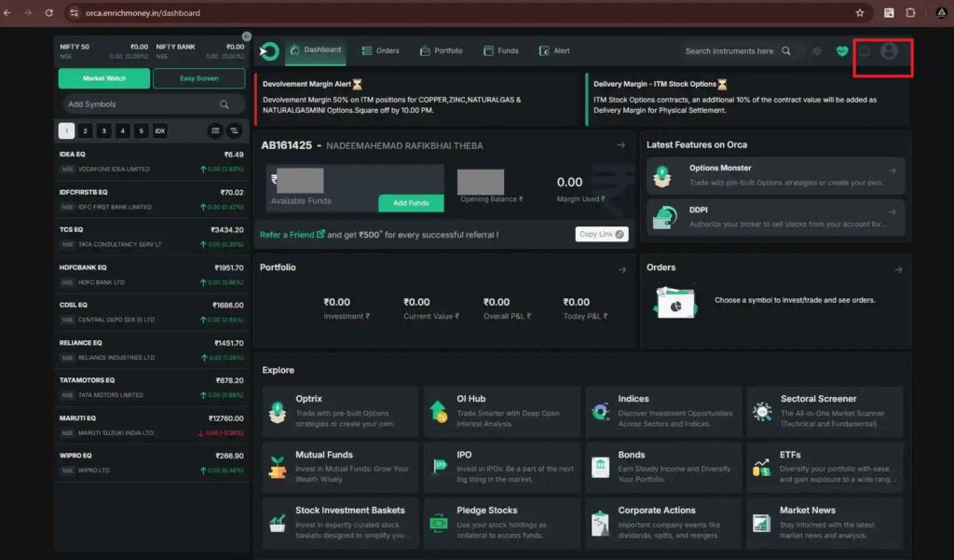954x560 pixels.
Task: Select the MARUTI EQ watchlist row
Action: (x=152, y=426)
